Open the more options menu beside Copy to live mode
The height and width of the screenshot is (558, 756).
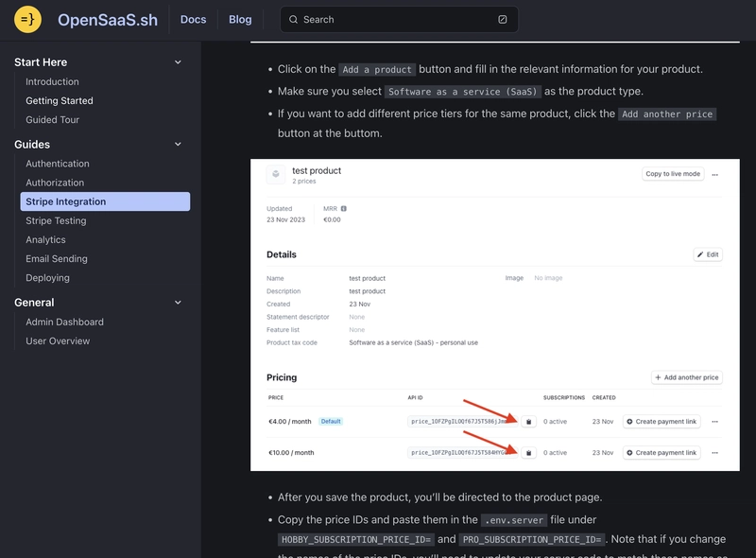[x=715, y=174]
